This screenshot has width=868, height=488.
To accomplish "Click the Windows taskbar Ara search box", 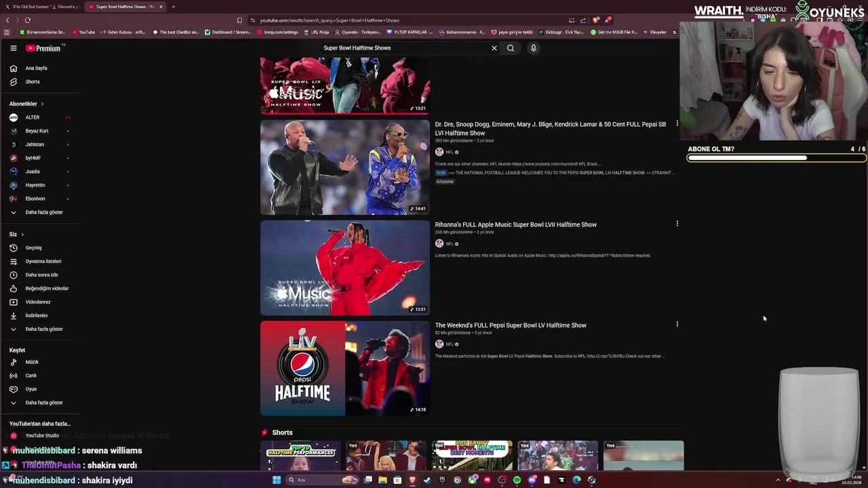I will [x=322, y=480].
